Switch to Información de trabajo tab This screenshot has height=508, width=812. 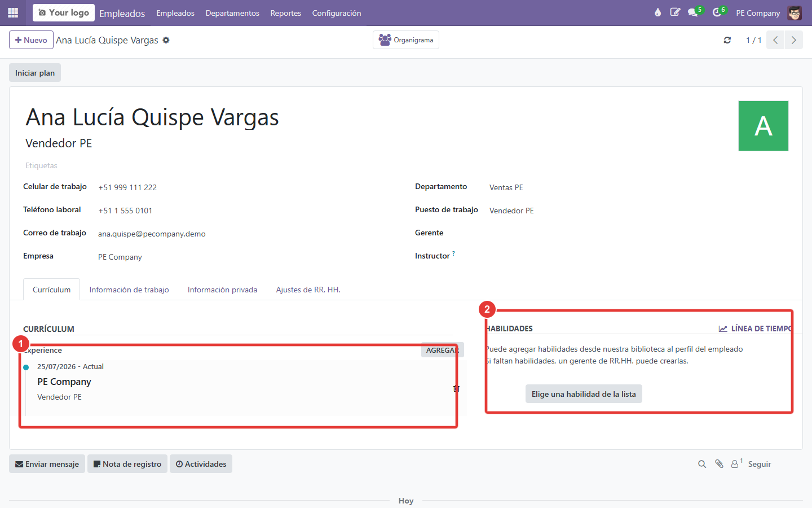click(129, 290)
